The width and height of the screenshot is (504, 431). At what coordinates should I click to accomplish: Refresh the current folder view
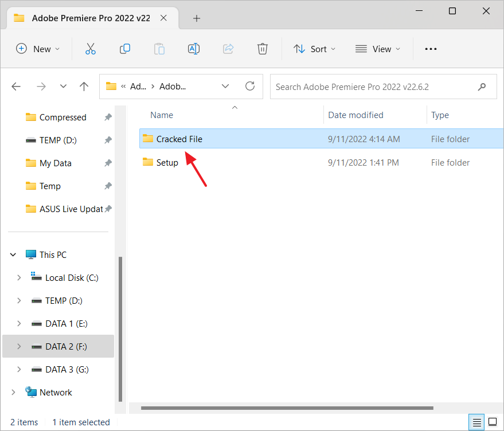pos(250,87)
